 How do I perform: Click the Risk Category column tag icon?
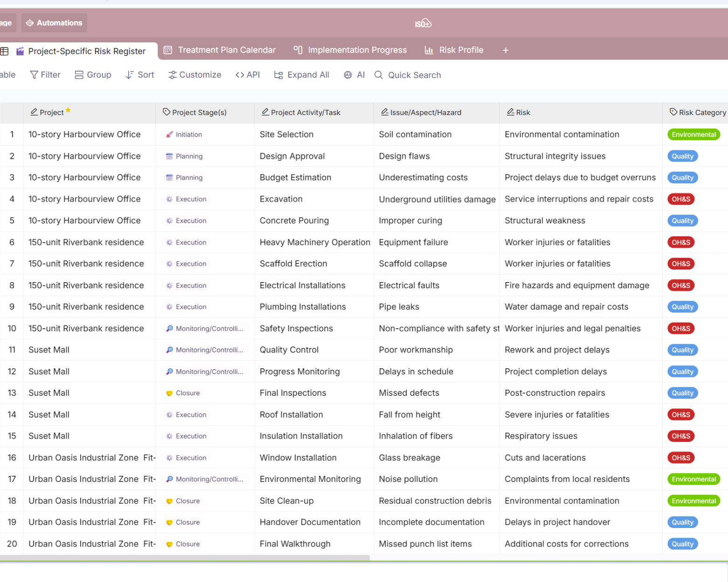(x=673, y=112)
